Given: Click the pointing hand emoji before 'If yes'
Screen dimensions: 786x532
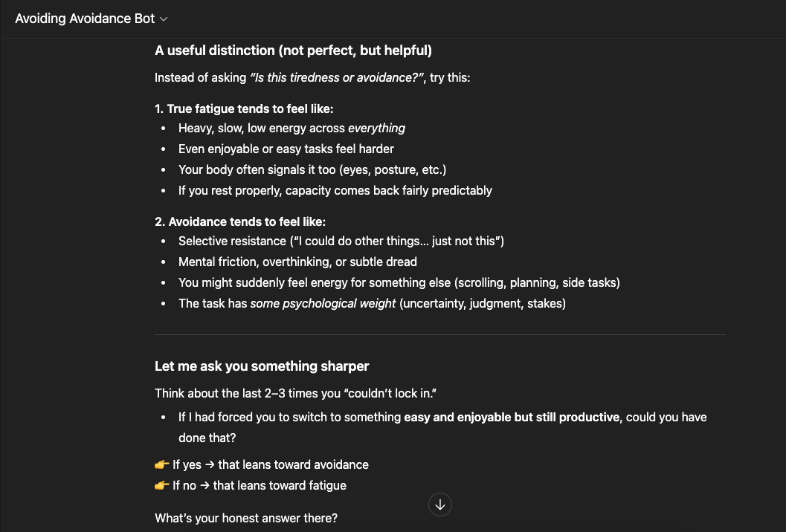Looking at the screenshot, I should (161, 465).
